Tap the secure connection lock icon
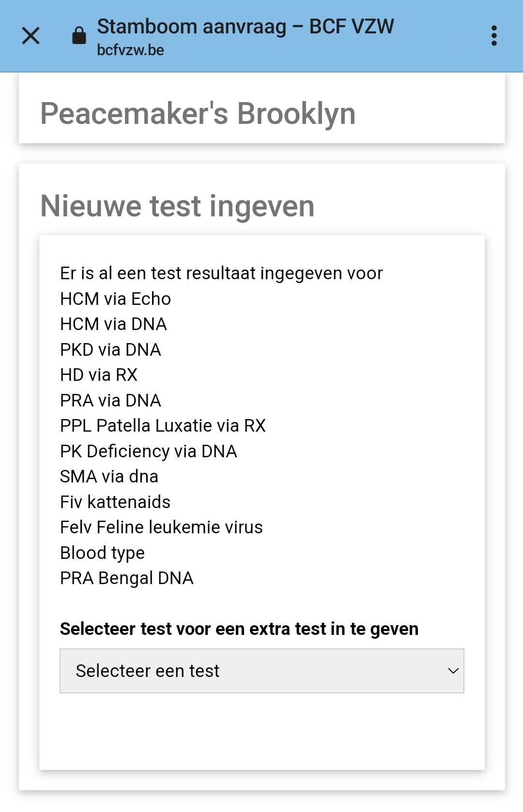This screenshot has width=523, height=812. point(79,35)
